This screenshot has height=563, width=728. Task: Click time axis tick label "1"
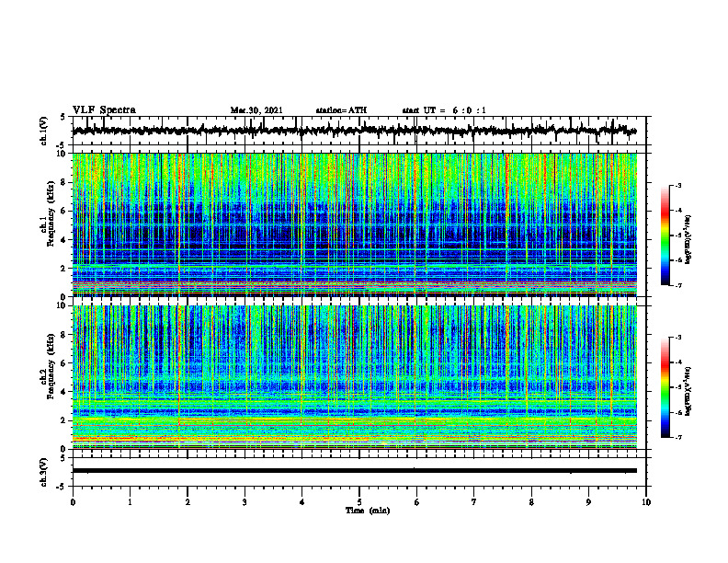tap(130, 502)
